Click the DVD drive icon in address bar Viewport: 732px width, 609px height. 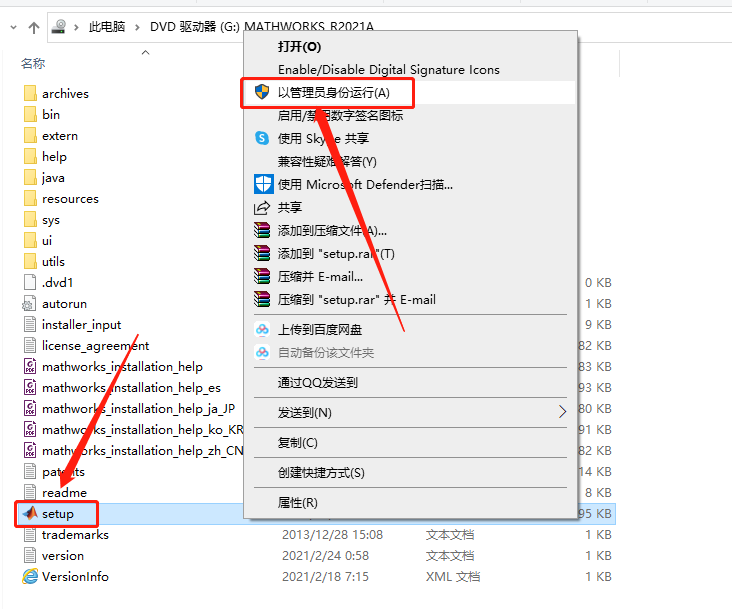coord(59,27)
